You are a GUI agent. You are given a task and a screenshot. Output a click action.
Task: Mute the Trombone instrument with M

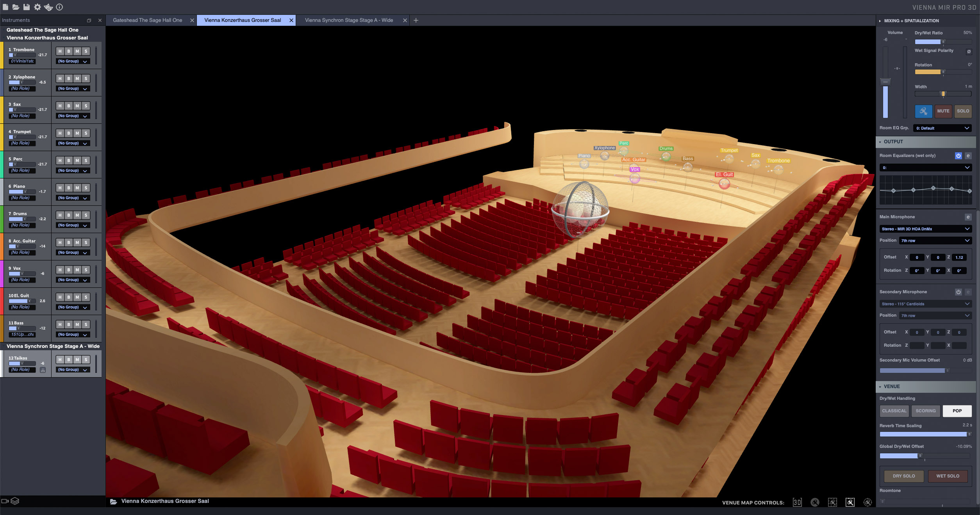click(x=77, y=51)
